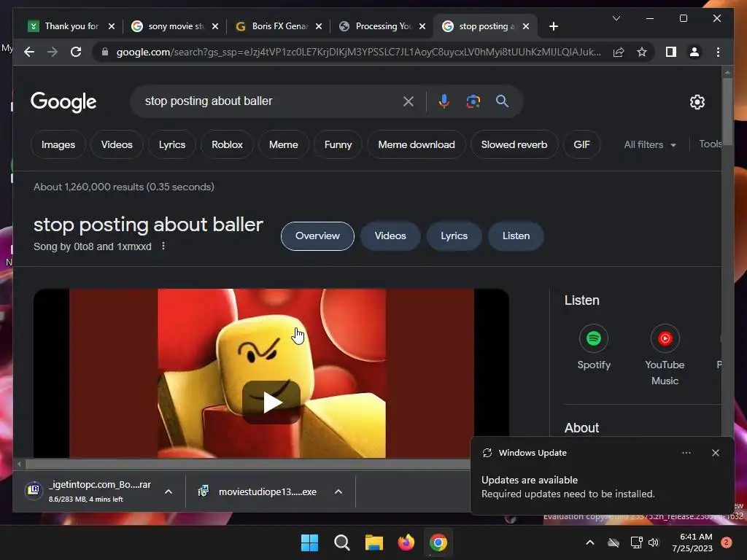This screenshot has height=560, width=747.
Task: Apply the Funny filter chip
Action: 338,145
